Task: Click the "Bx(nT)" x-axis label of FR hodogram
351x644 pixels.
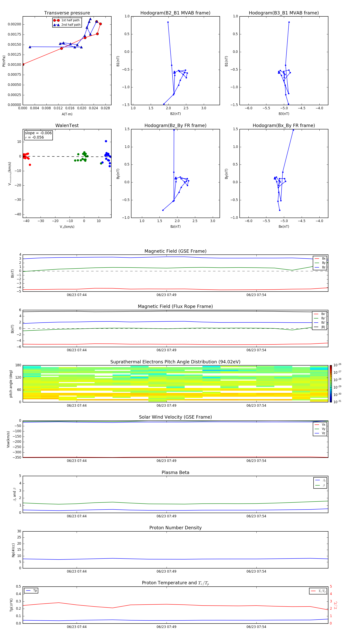Action: tap(284, 227)
